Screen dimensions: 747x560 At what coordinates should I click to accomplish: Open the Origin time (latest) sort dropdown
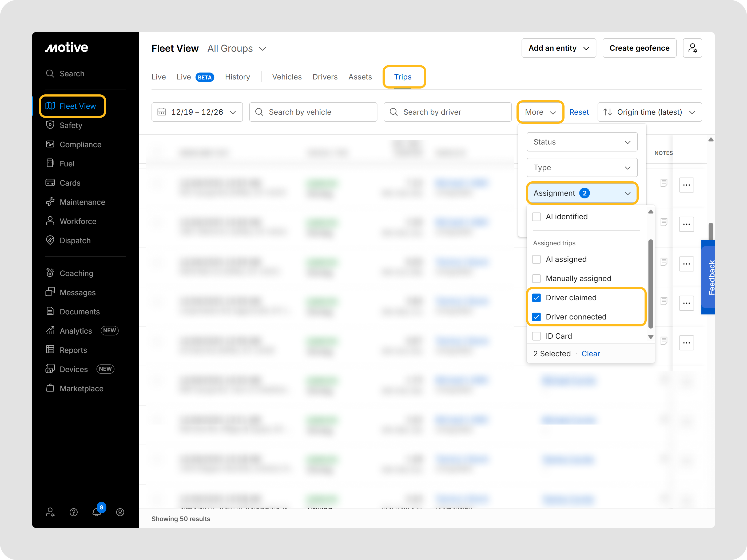pyautogui.click(x=649, y=112)
